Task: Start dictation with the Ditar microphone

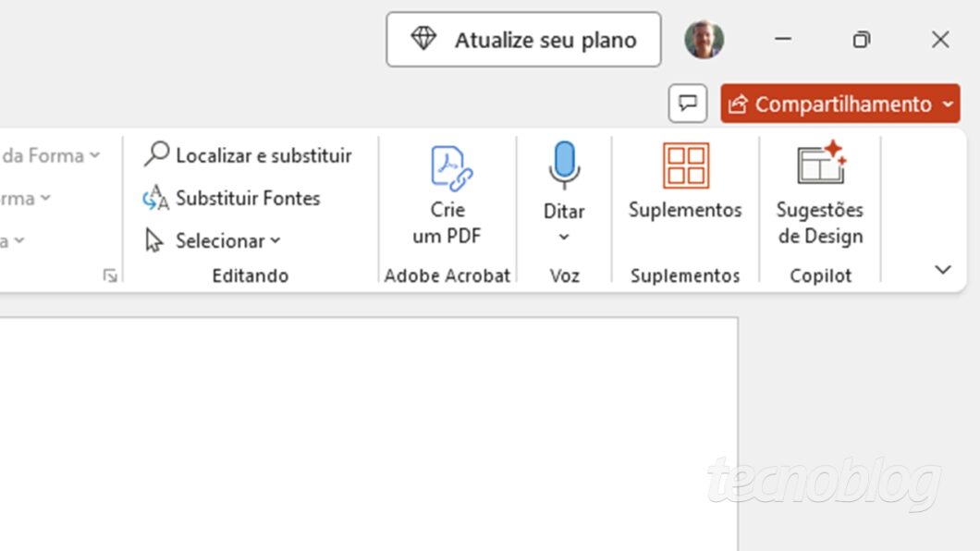Action: pyautogui.click(x=564, y=165)
